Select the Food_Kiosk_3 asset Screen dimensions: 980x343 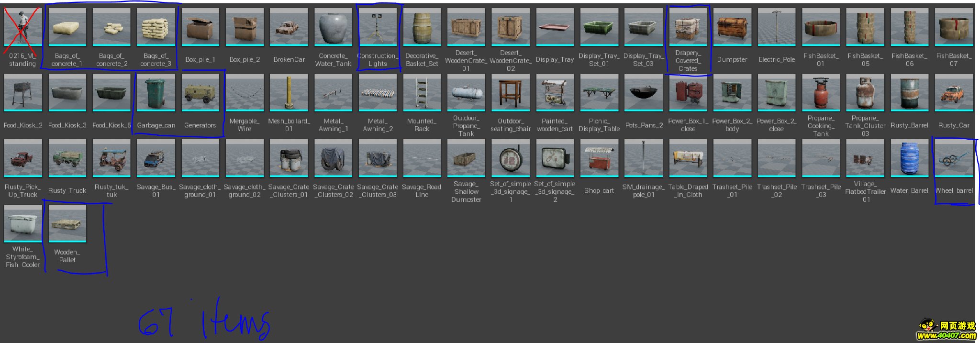[x=67, y=92]
